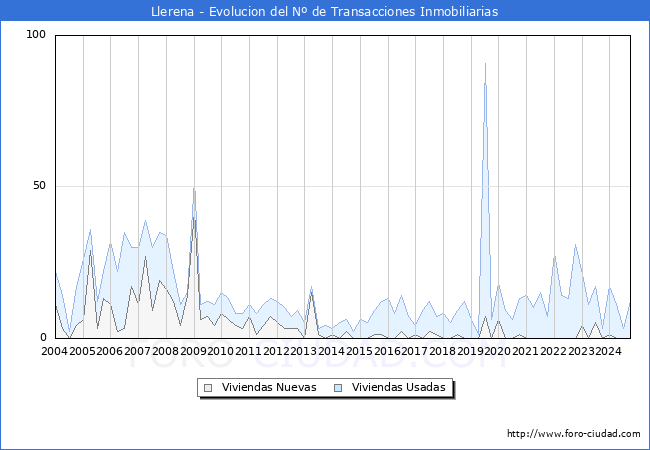Click the Viviendas Nuevas legend swatch
The image size is (650, 450).
[208, 388]
